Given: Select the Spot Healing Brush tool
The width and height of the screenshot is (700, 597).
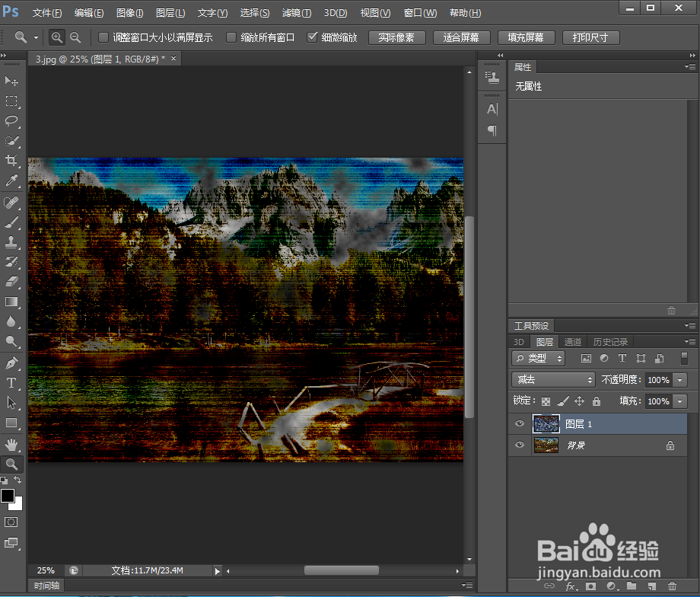Looking at the screenshot, I should [11, 203].
